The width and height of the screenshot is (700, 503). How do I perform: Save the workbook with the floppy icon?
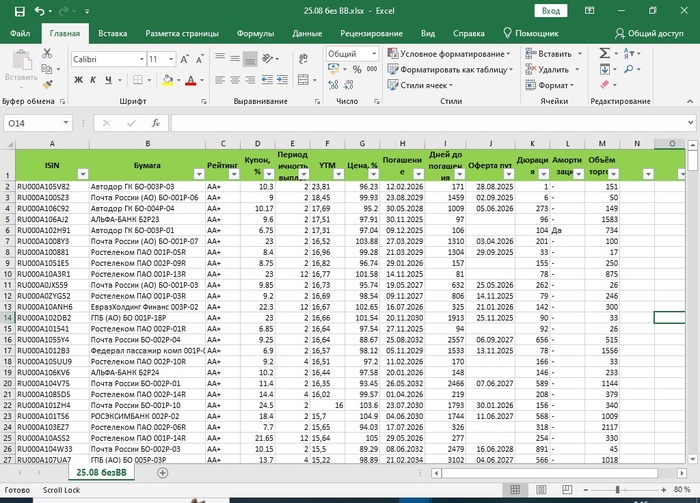(20, 11)
